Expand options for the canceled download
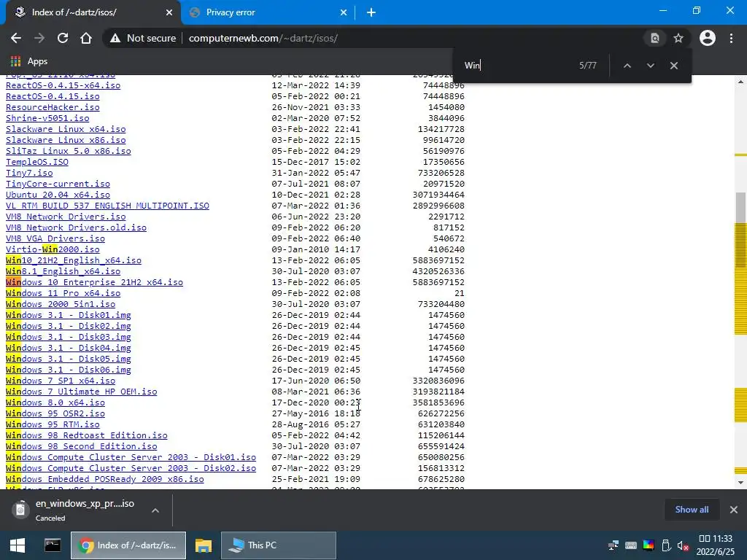The image size is (747, 560). (155, 510)
